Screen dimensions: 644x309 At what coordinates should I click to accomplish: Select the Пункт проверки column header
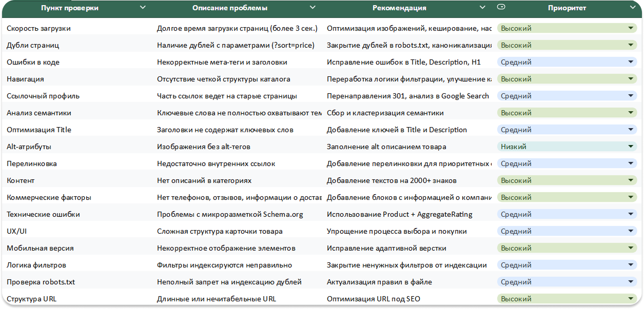[x=70, y=8]
